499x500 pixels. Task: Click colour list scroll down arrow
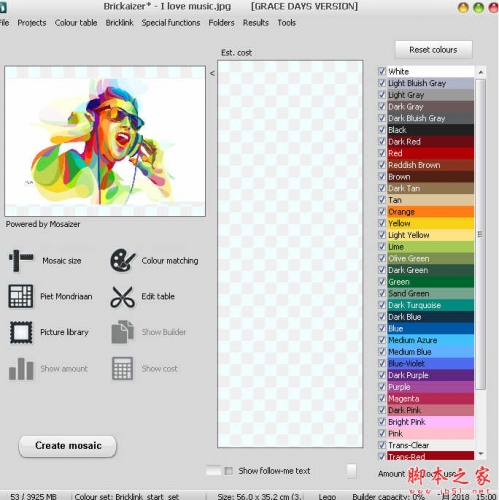481,453
